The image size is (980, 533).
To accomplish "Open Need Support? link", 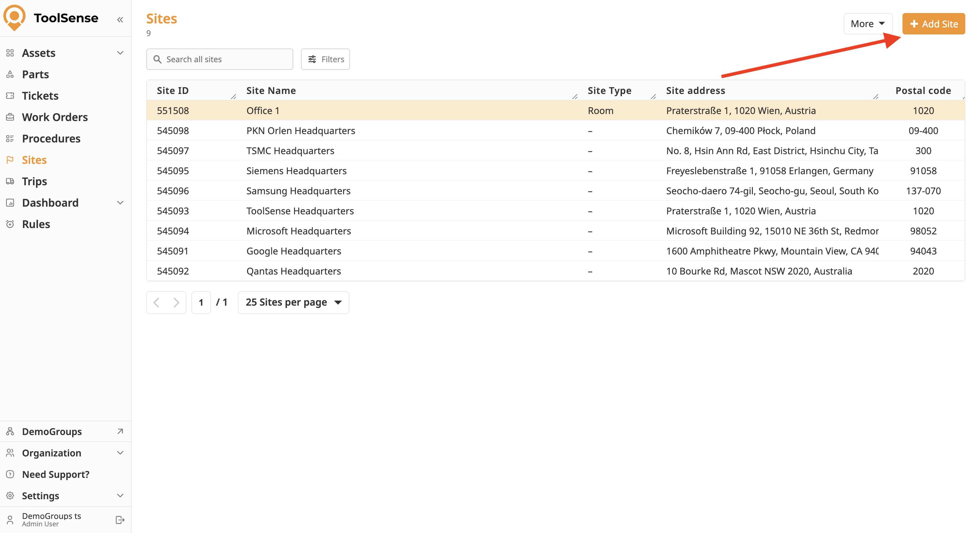I will coord(55,474).
